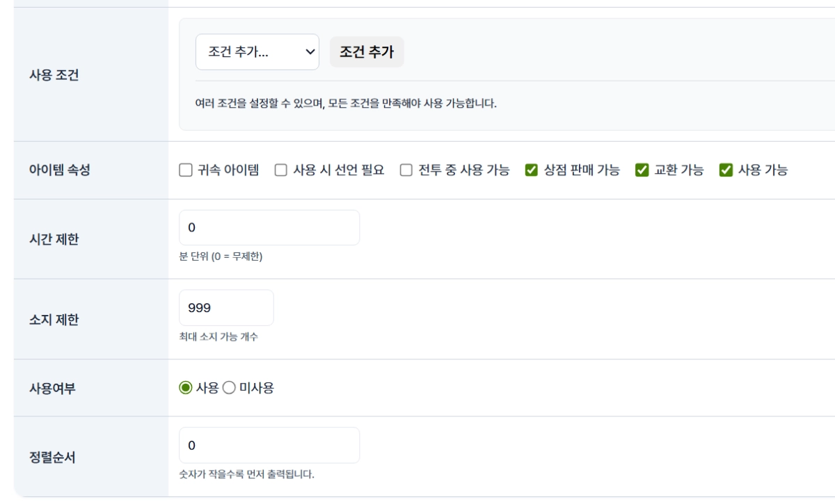Image resolution: width=835 pixels, height=504 pixels.
Task: Click the 정렬순서 number input field
Action: pyautogui.click(x=269, y=446)
